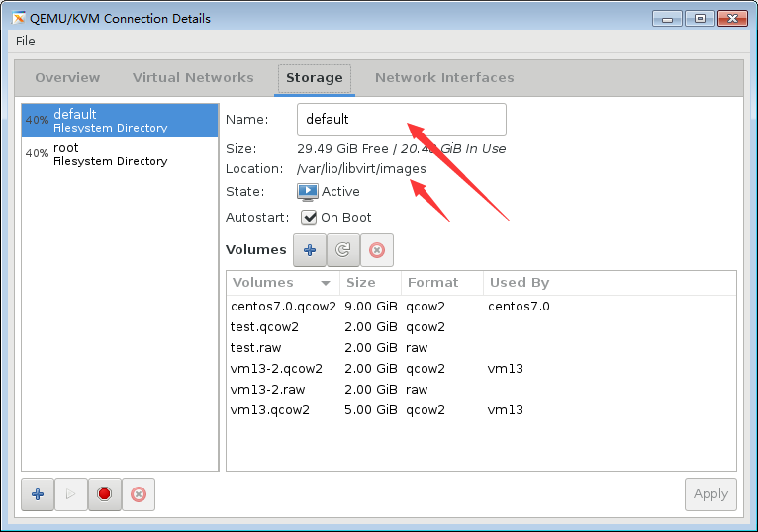The image size is (758, 532).
Task: Minimize the Connection Details window
Action: click(667, 19)
